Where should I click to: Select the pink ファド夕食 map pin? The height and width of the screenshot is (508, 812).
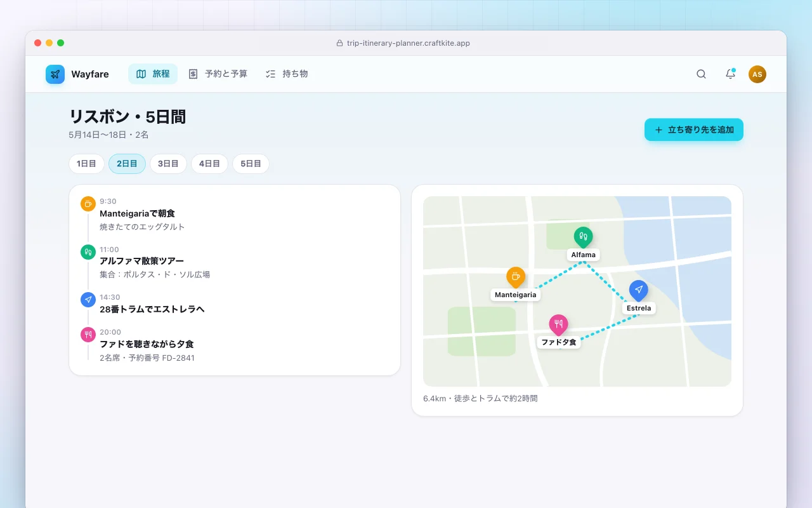pyautogui.click(x=558, y=325)
